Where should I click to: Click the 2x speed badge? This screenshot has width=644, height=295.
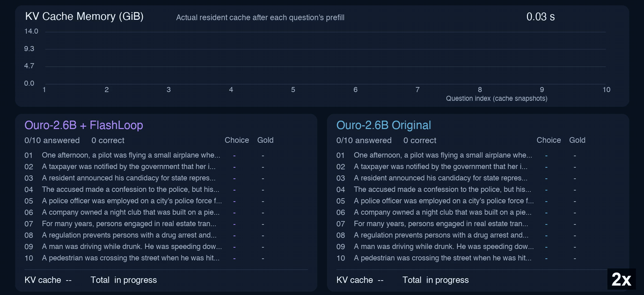point(621,279)
